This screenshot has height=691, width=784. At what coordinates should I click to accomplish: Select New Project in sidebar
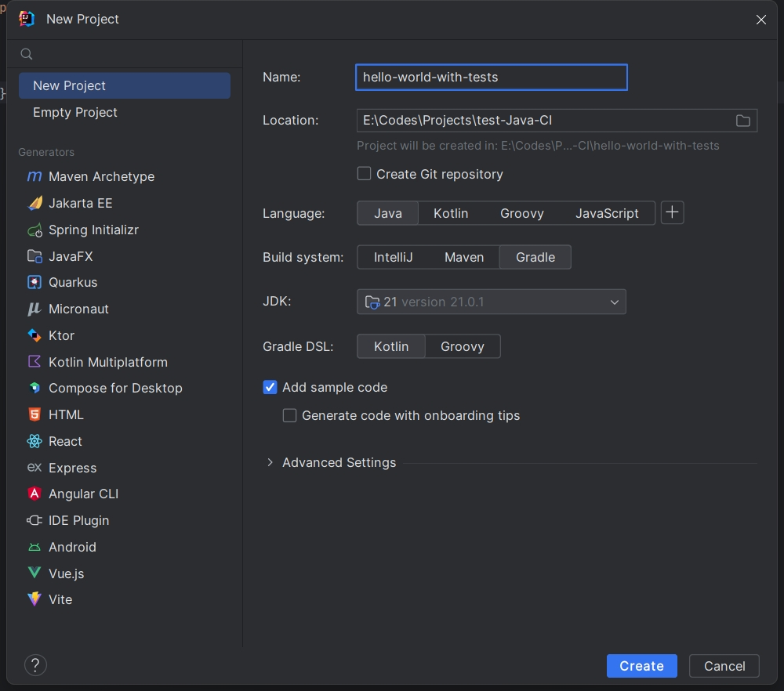tap(125, 86)
